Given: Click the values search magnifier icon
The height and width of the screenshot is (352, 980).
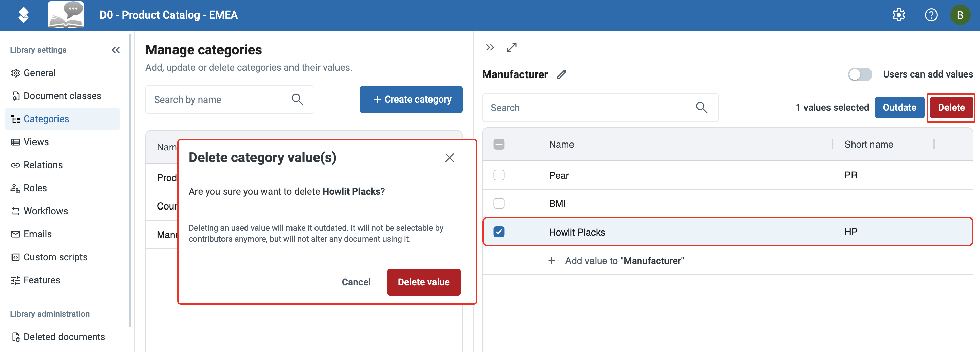Looking at the screenshot, I should (701, 108).
